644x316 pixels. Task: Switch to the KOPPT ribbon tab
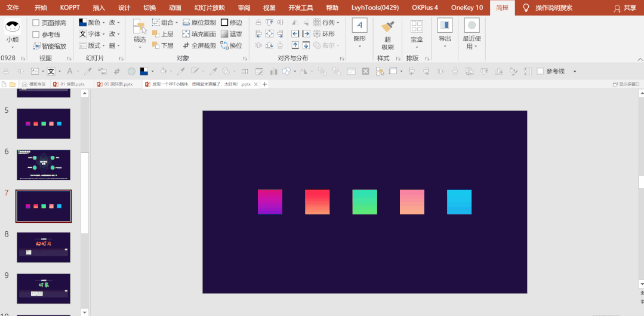click(70, 8)
